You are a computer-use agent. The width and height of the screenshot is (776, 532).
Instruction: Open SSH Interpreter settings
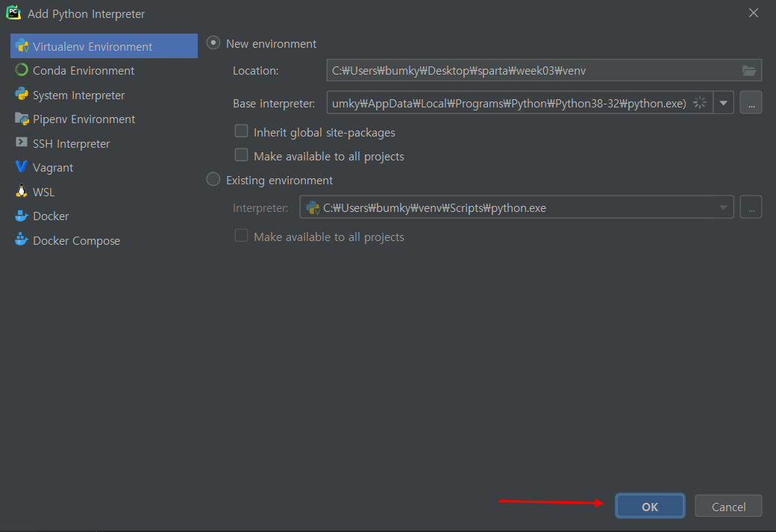click(104, 143)
